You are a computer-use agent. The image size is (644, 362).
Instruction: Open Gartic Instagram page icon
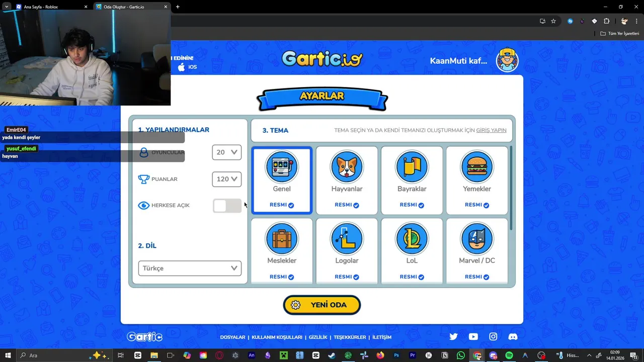pos(493,337)
